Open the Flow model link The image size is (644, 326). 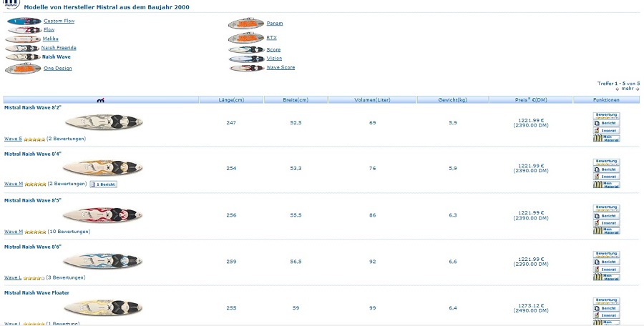[49, 29]
